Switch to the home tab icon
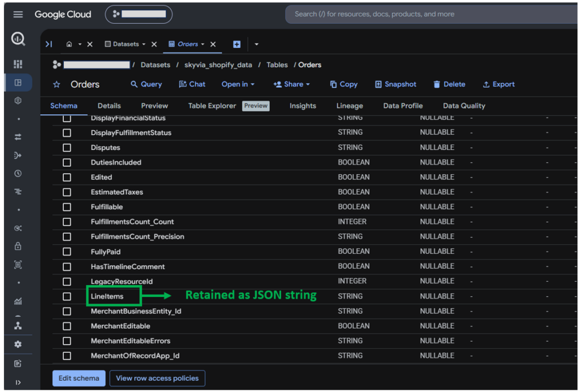Viewport: 579px width, 392px height. (x=69, y=44)
